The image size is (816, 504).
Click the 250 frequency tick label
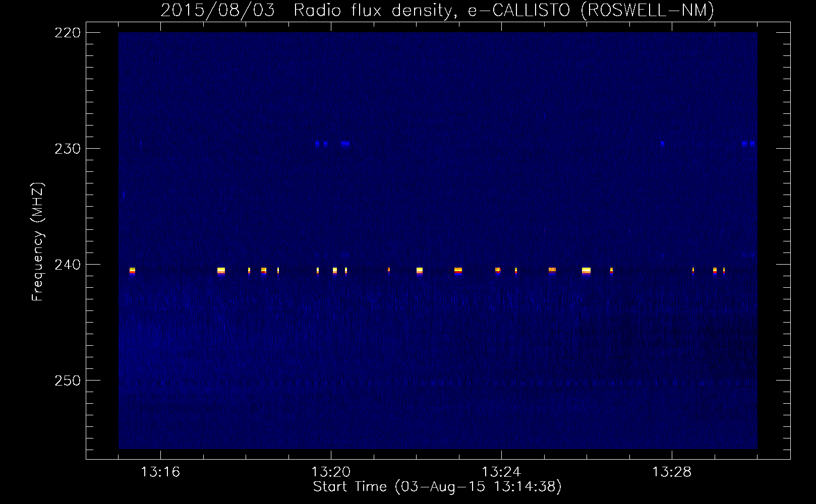click(x=67, y=381)
